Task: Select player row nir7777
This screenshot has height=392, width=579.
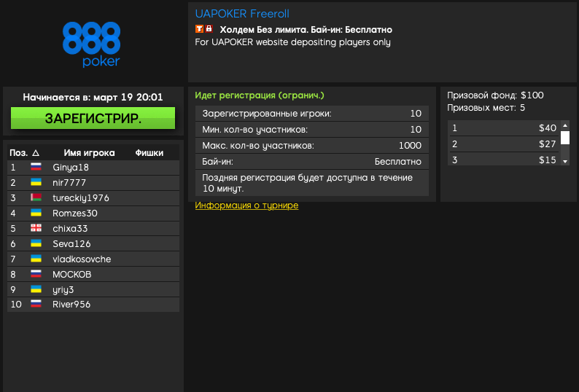Action: pos(93,183)
